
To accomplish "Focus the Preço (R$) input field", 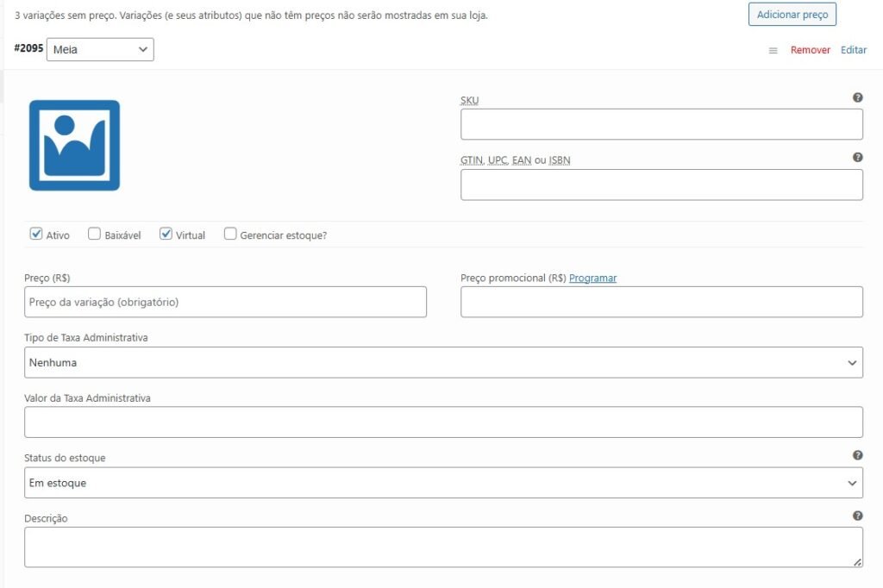I will tap(225, 302).
